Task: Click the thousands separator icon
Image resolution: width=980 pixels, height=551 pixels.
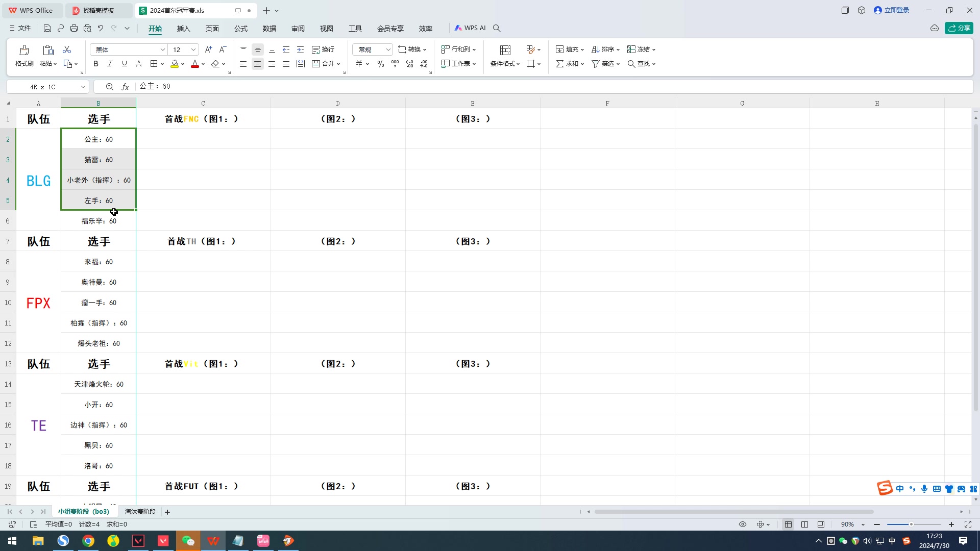Action: click(x=395, y=64)
